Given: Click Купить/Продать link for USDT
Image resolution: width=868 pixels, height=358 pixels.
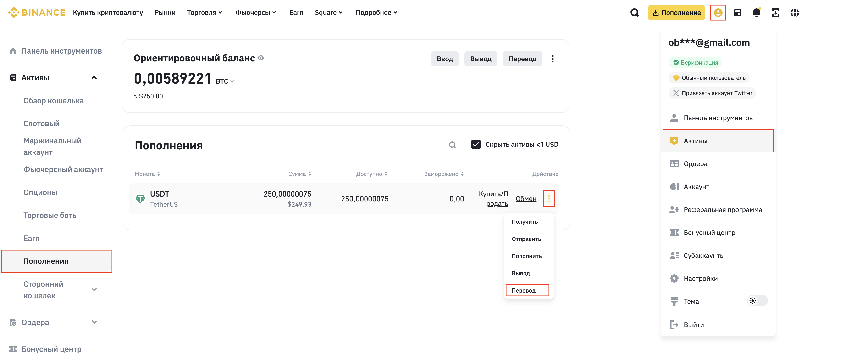Looking at the screenshot, I should point(493,199).
